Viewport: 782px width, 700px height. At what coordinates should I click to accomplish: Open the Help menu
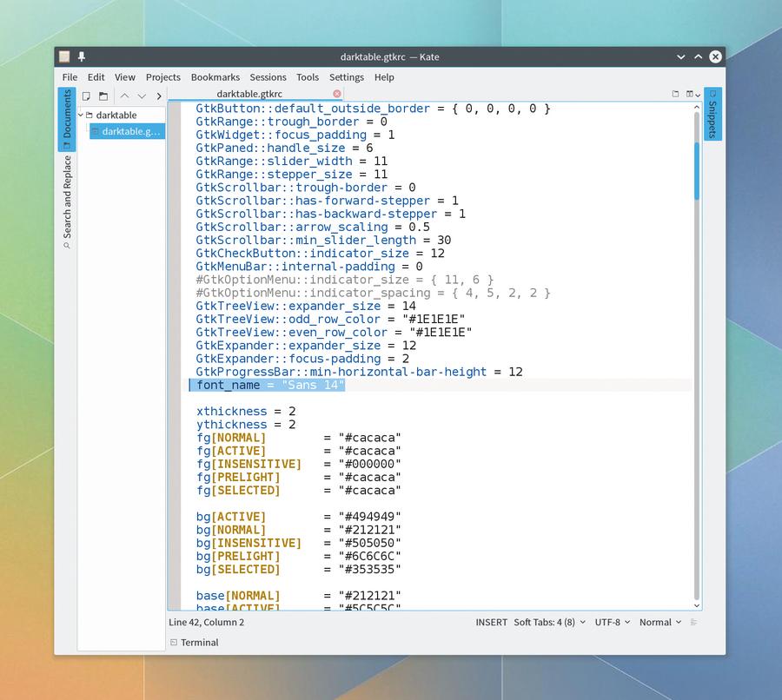click(x=384, y=77)
